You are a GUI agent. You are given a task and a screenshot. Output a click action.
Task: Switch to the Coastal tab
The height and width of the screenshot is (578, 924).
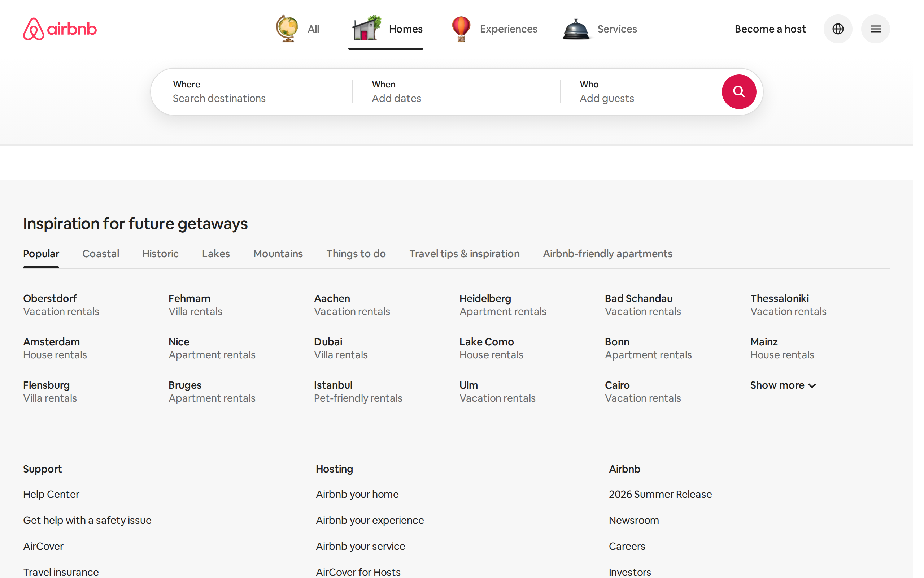(101, 254)
